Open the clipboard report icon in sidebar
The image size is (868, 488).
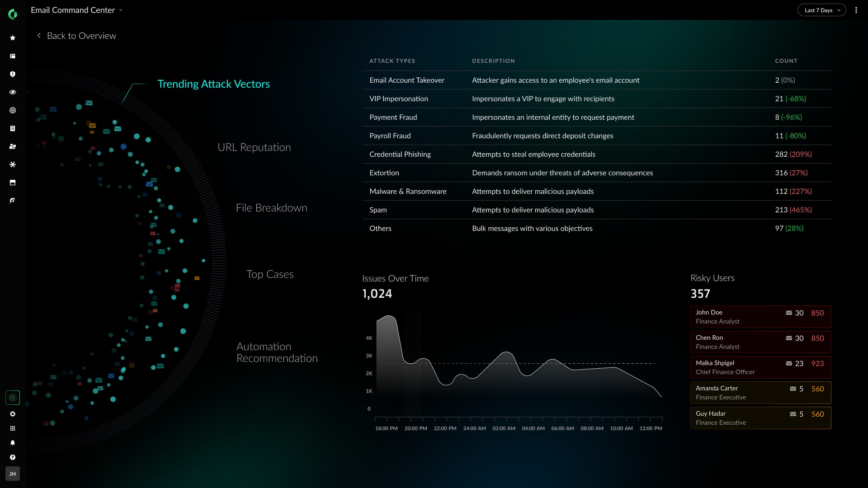[13, 128]
